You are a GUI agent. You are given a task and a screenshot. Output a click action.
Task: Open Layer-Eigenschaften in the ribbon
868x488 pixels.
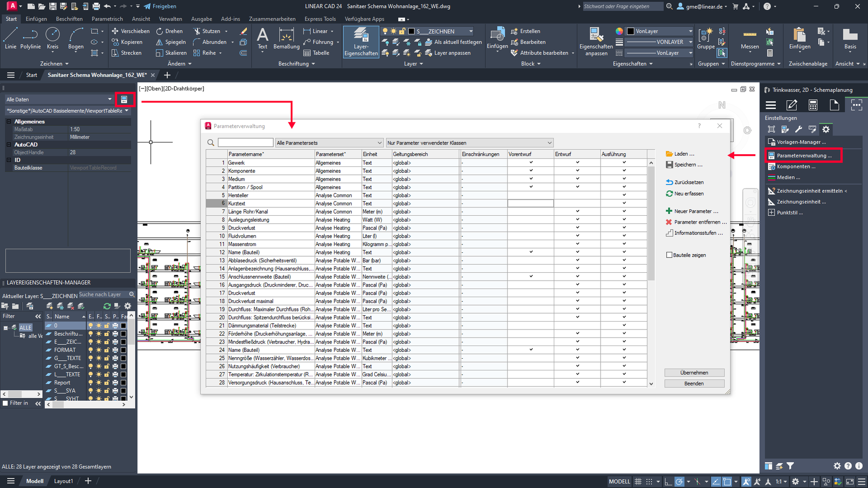point(361,41)
